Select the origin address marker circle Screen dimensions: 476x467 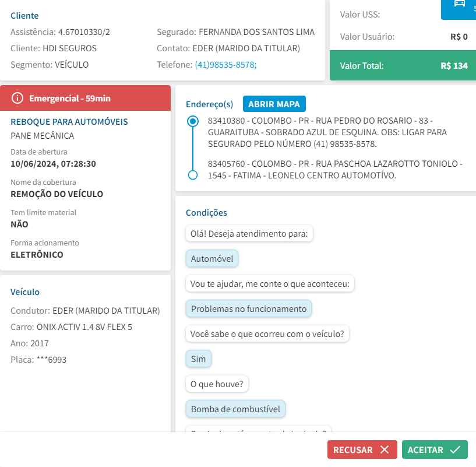click(193, 121)
